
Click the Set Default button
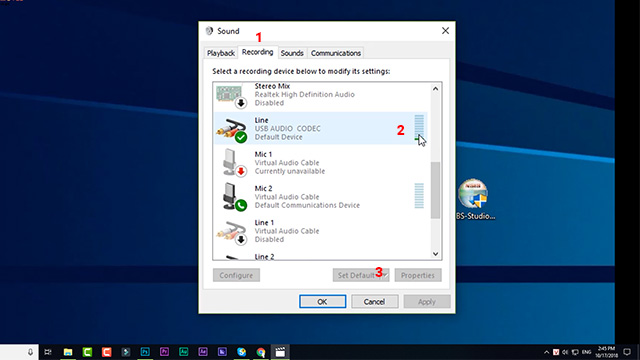tap(357, 275)
